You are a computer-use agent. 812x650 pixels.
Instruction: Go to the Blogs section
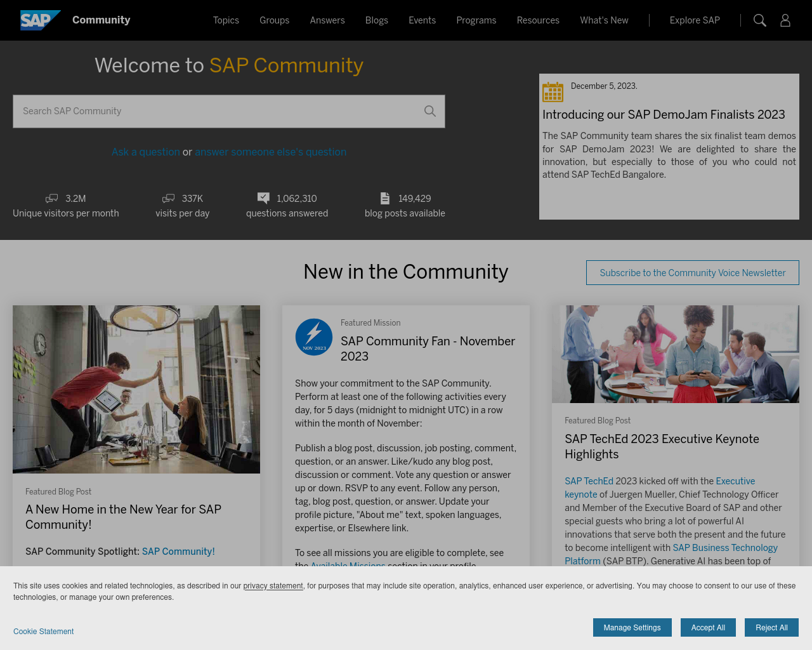click(x=377, y=20)
